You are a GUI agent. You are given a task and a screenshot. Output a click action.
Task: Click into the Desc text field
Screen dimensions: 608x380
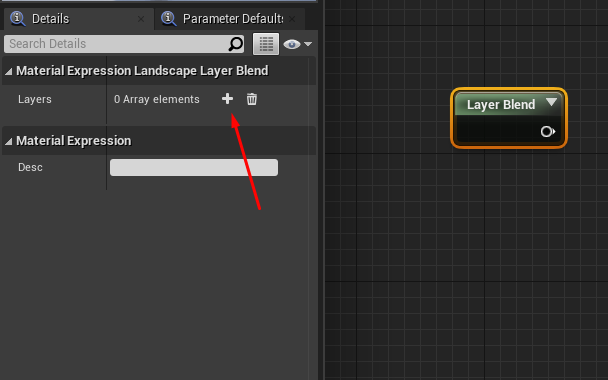point(194,168)
